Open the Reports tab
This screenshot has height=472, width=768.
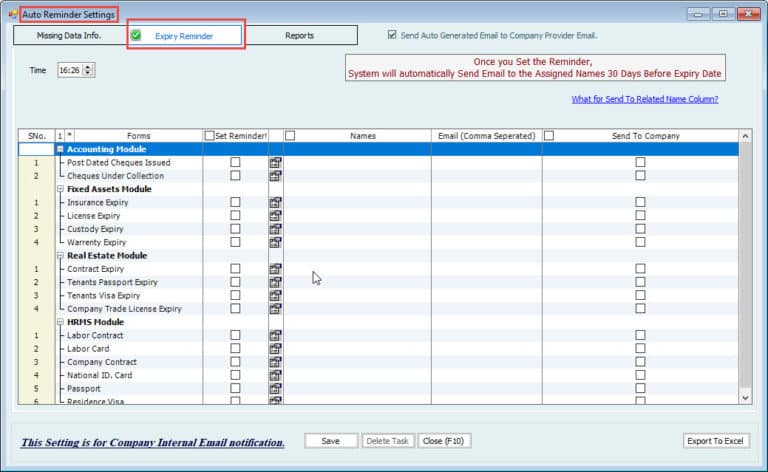[x=299, y=35]
